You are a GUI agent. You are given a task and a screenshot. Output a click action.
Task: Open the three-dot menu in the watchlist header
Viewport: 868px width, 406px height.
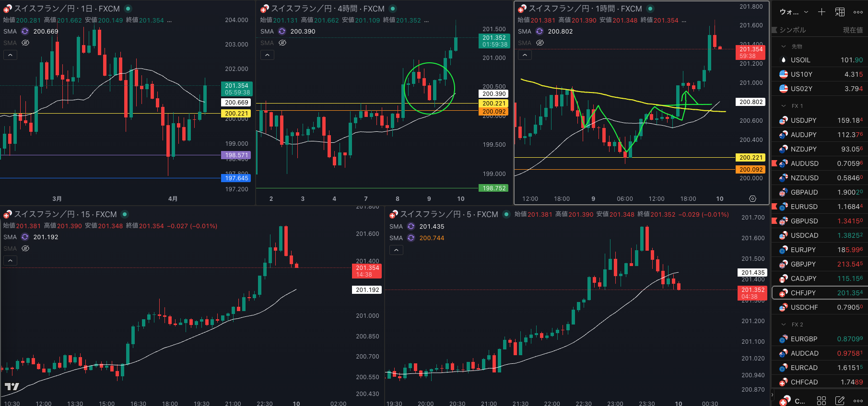tap(858, 12)
